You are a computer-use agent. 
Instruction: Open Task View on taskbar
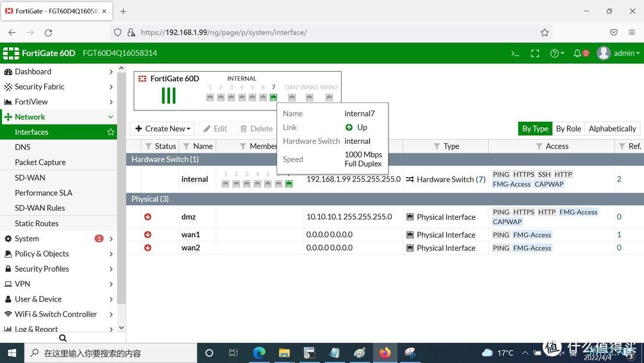click(233, 353)
